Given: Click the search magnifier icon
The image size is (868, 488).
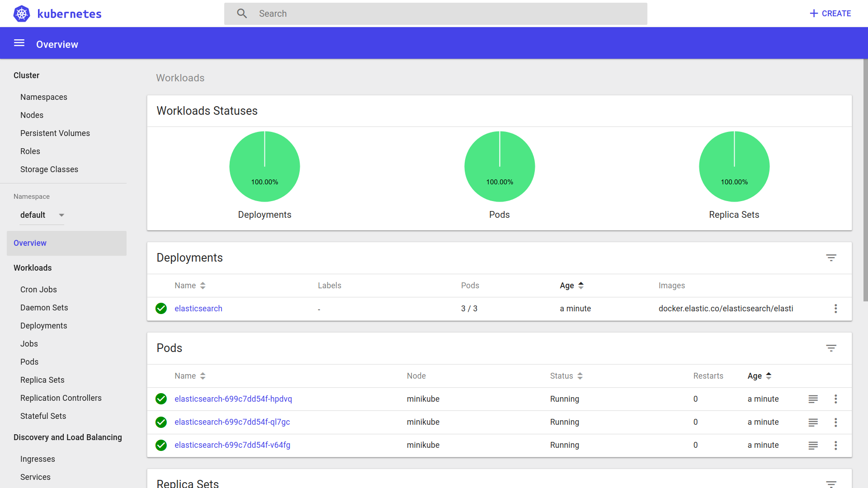Looking at the screenshot, I should pos(242,14).
